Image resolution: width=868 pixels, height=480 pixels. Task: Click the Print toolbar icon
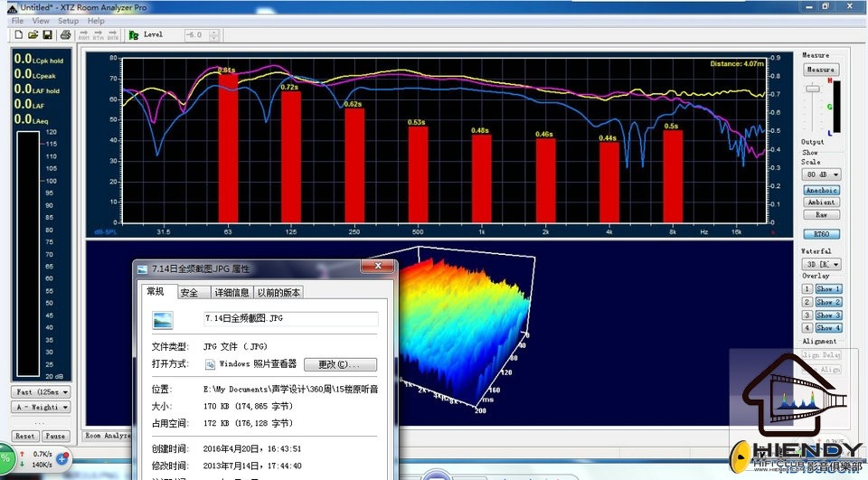[x=65, y=35]
